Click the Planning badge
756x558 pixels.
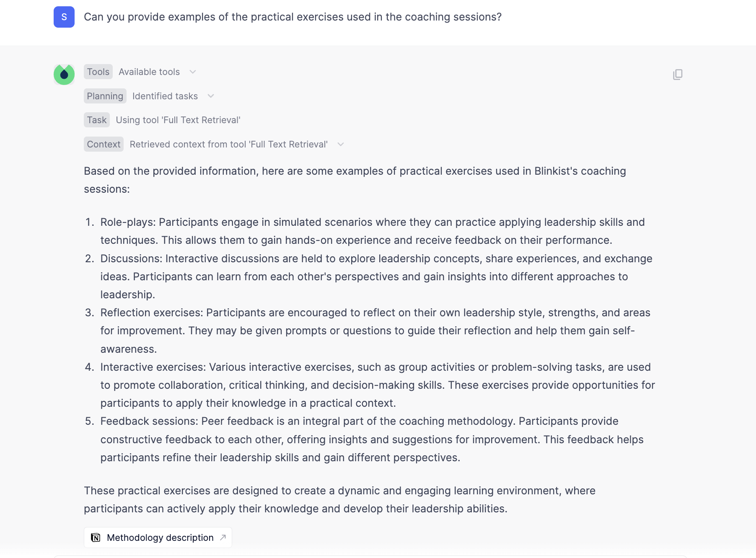pyautogui.click(x=105, y=96)
